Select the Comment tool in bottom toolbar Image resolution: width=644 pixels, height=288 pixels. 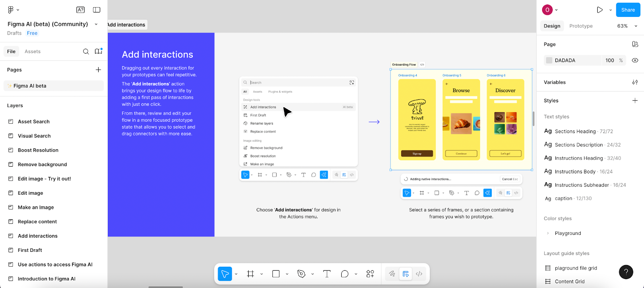345,274
